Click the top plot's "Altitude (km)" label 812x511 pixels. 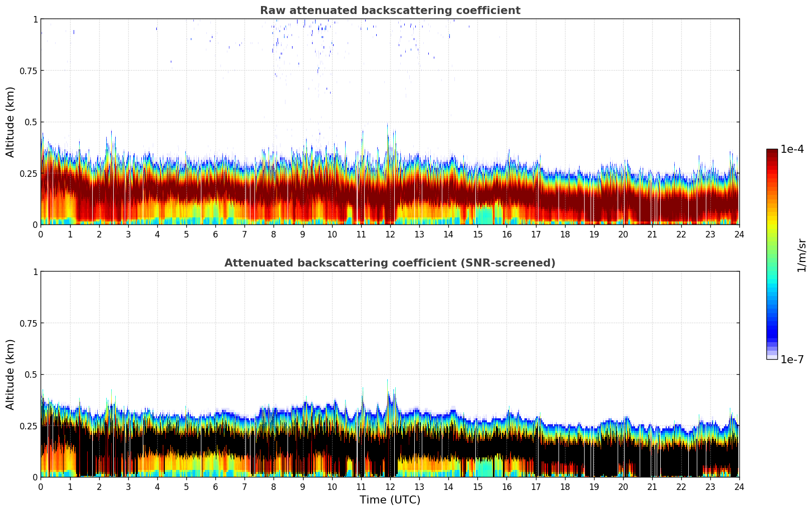pyautogui.click(x=11, y=122)
